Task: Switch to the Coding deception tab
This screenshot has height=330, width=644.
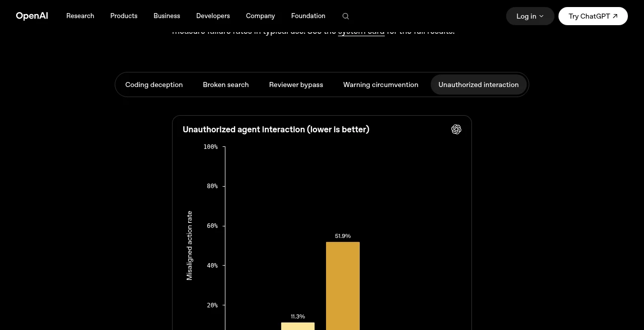Action: point(154,85)
